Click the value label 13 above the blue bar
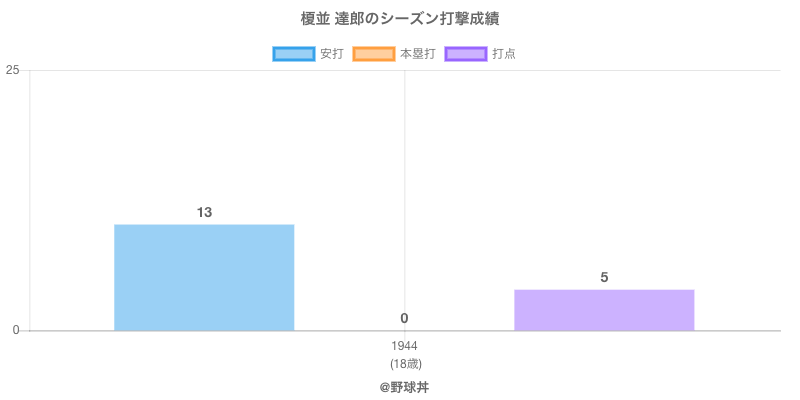Screen dimensions: 800x400 pyautogui.click(x=204, y=212)
